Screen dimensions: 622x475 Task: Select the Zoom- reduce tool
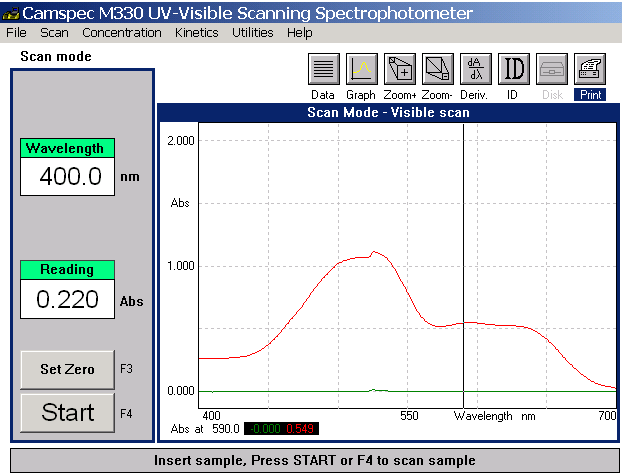[438, 69]
